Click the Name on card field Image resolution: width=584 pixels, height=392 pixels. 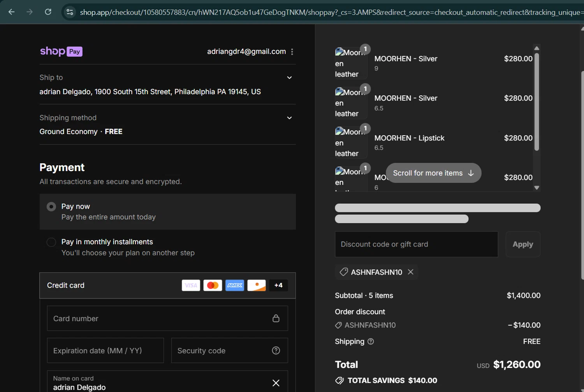coord(167,381)
